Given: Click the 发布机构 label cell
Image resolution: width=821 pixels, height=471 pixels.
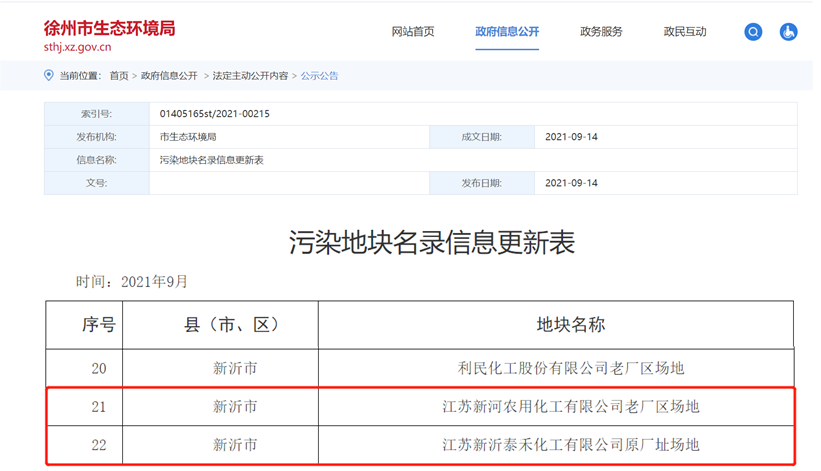Looking at the screenshot, I should (x=97, y=137).
